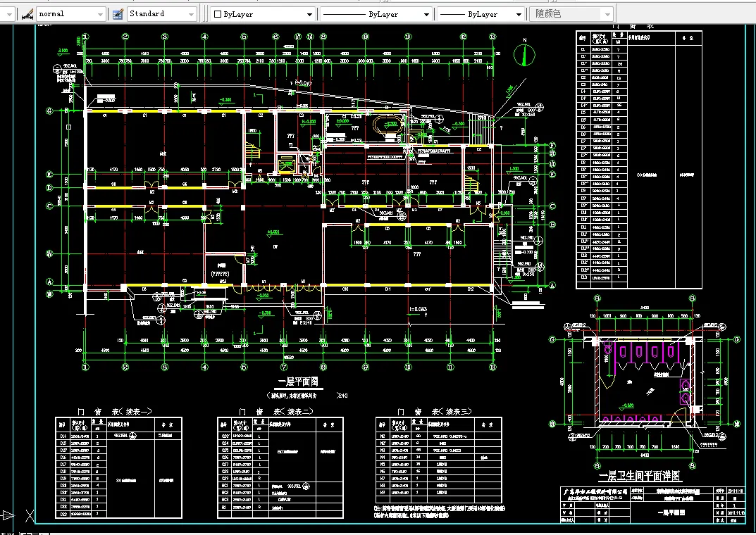Select the 门窗表(续表三) table heading
This screenshot has height=535, width=756.
click(x=435, y=412)
